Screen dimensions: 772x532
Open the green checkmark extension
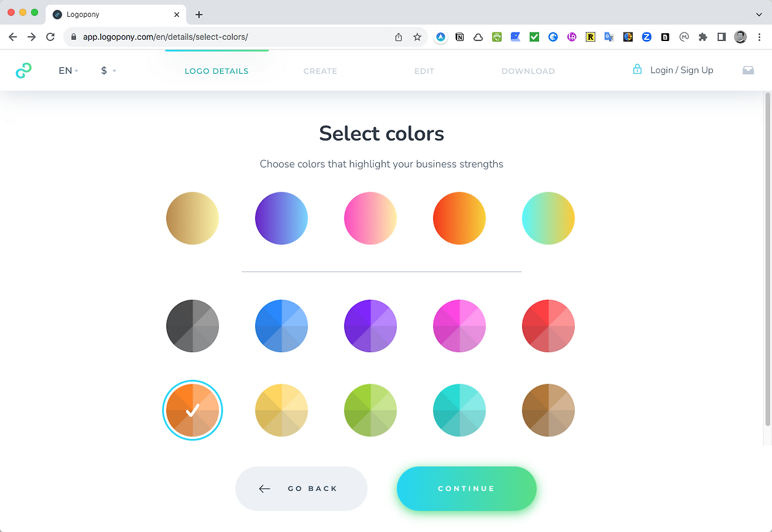(534, 37)
